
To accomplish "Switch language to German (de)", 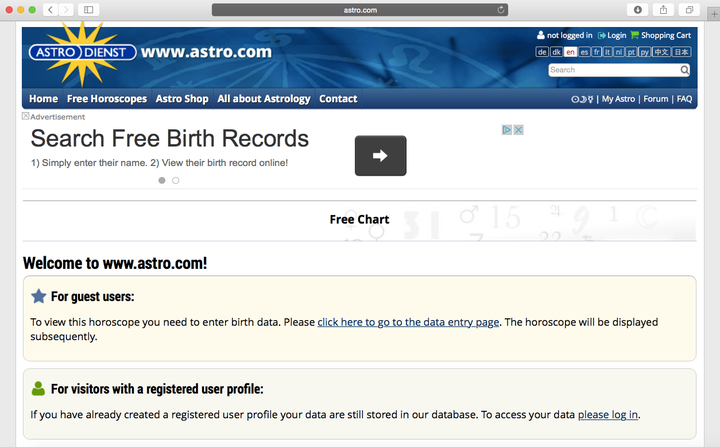I will pyautogui.click(x=542, y=52).
